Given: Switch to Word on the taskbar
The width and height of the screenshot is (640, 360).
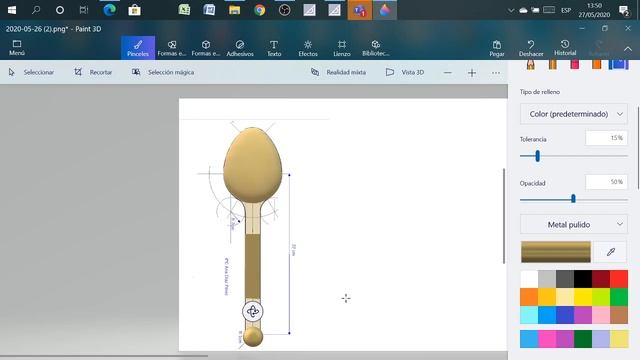Looking at the screenshot, I should coord(209,10).
